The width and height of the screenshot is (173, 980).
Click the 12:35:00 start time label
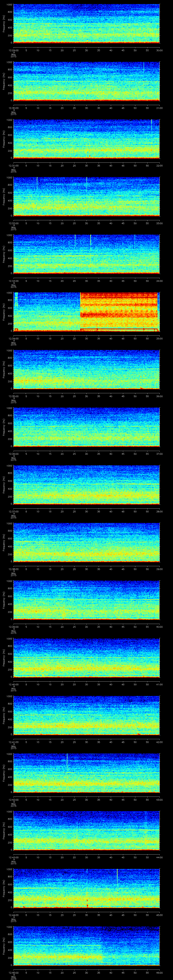[13, 396]
